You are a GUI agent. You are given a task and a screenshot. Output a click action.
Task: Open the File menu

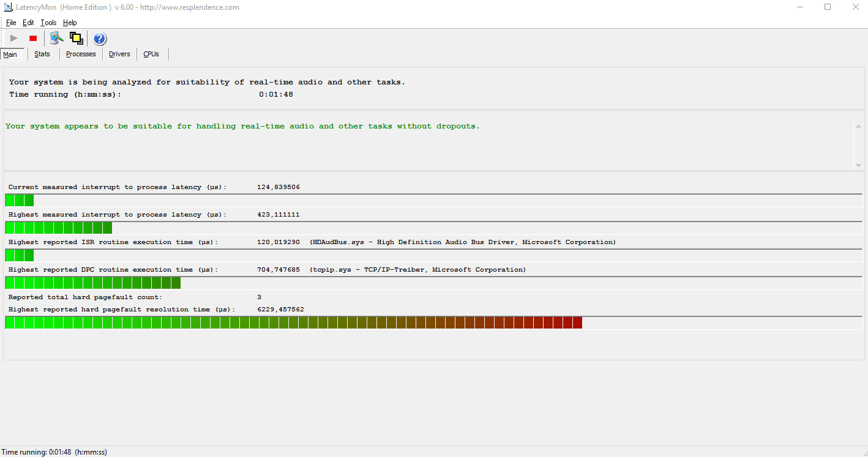tap(11, 23)
